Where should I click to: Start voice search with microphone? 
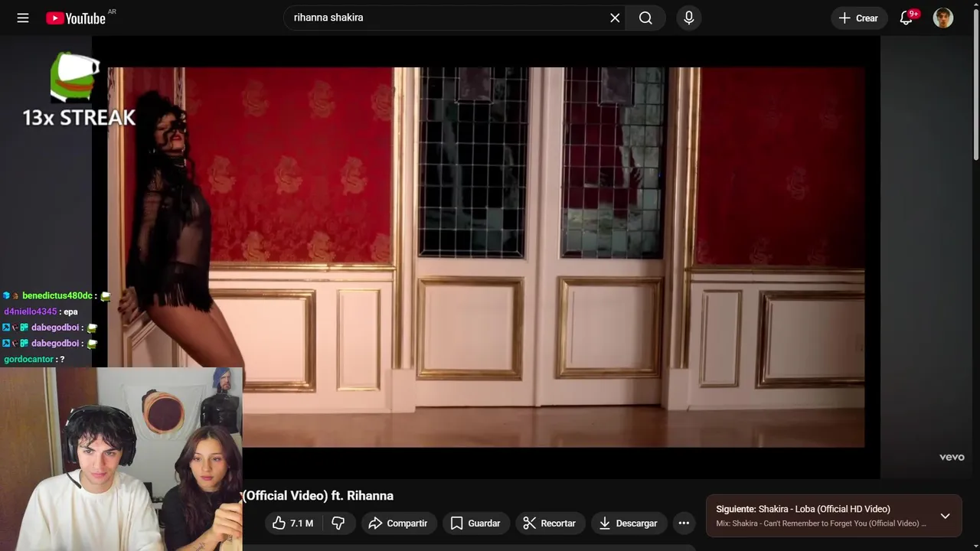(x=689, y=18)
